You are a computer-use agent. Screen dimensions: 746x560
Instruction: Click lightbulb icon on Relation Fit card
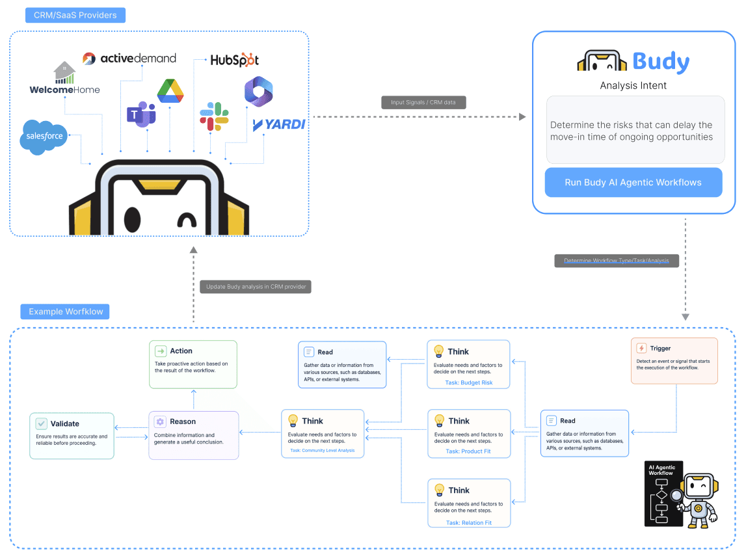click(x=439, y=490)
